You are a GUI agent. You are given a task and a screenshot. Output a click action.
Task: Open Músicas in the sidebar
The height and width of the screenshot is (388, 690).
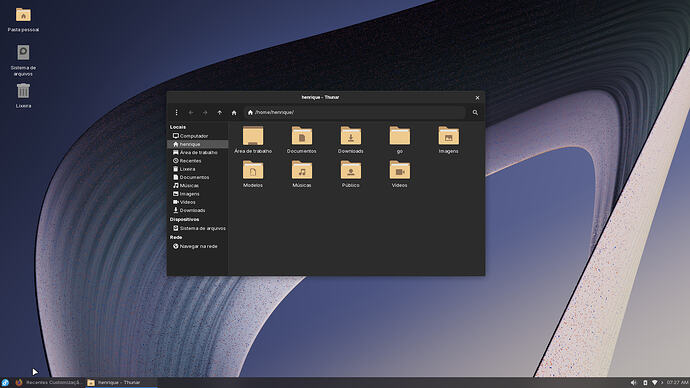tap(198, 186)
